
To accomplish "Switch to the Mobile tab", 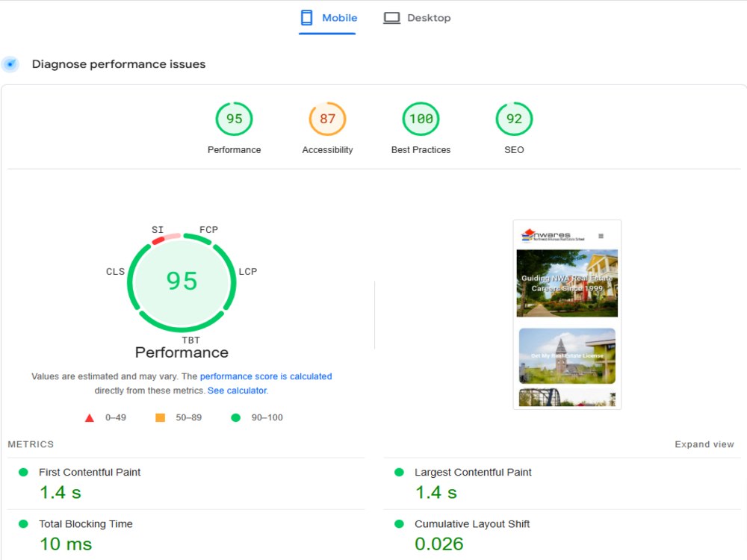I will coord(328,18).
